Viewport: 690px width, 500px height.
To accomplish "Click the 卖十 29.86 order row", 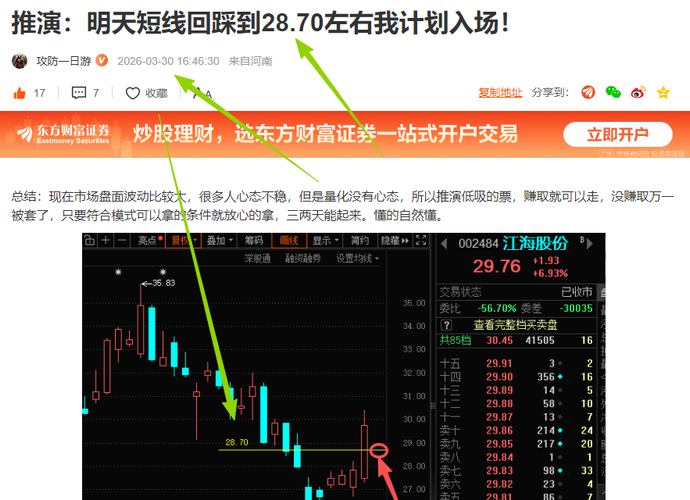I will click(517, 430).
